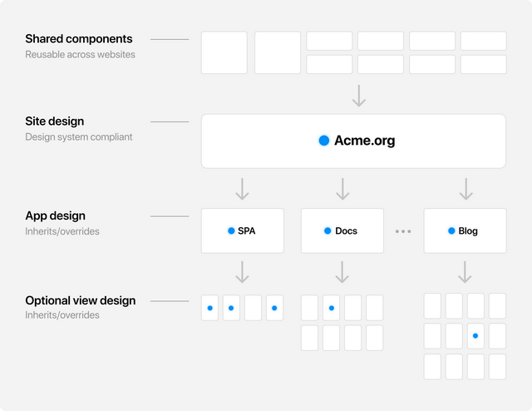The image size is (532, 411).
Task: Click the blue dot beside Acme.org
Action: pyautogui.click(x=324, y=141)
